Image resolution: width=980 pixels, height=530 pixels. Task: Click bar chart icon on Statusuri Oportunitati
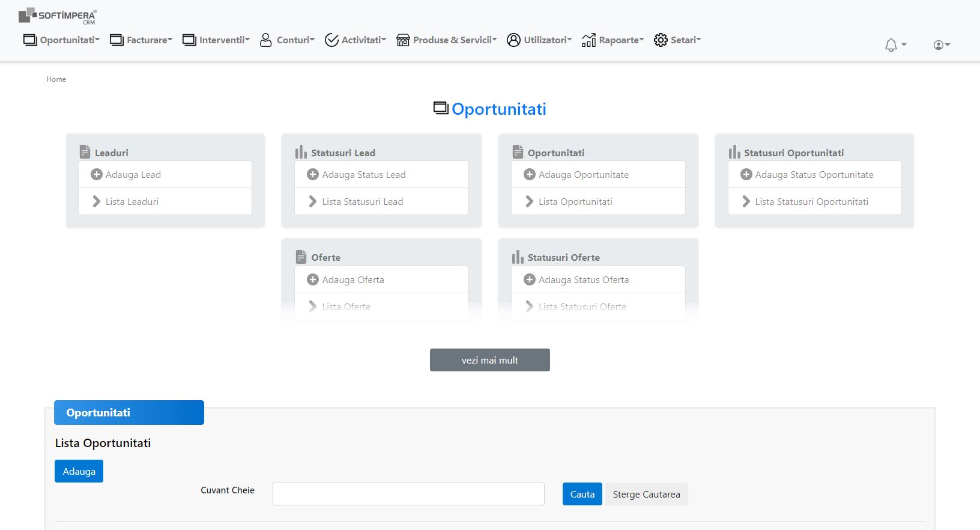(734, 152)
